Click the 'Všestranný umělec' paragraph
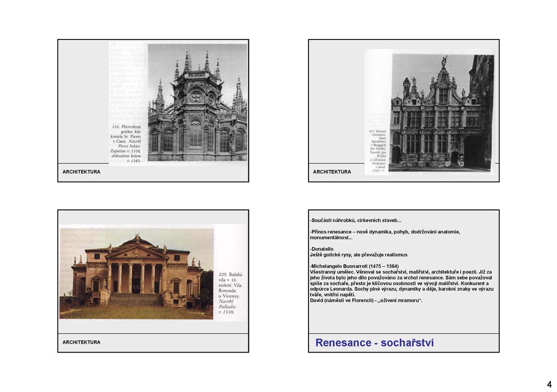The image size is (557, 392). pyautogui.click(x=402, y=283)
